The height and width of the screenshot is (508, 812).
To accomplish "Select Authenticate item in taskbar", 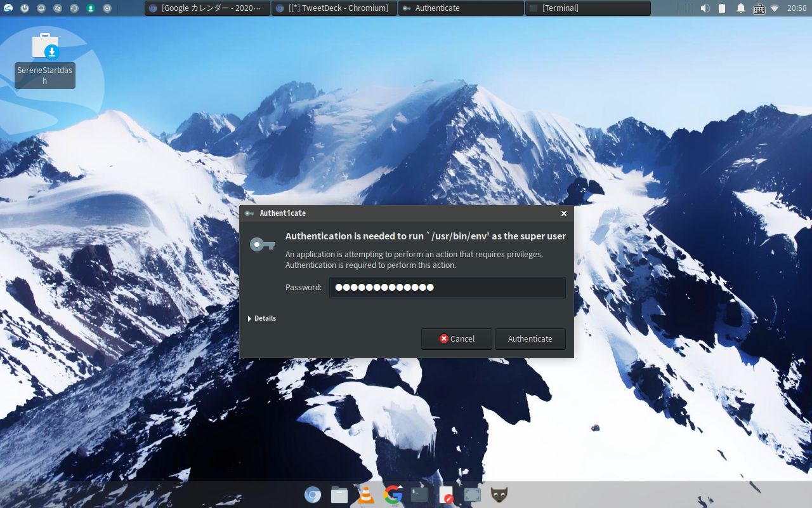I will pos(461,8).
